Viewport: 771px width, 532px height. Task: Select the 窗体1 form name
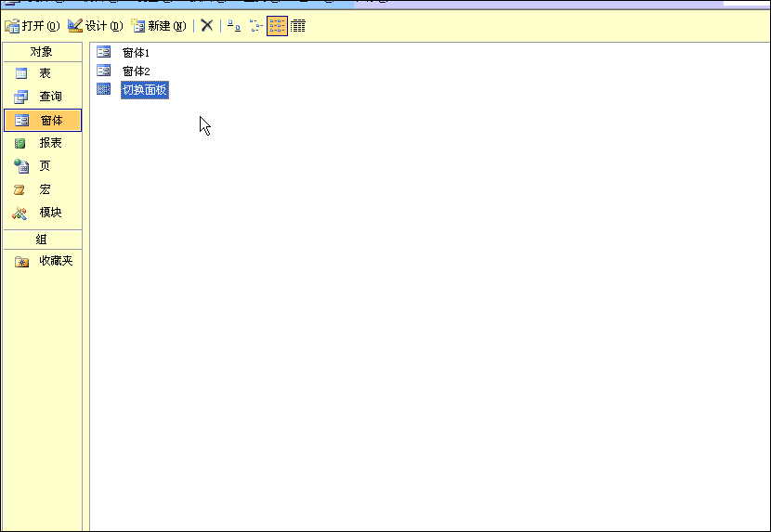click(136, 53)
